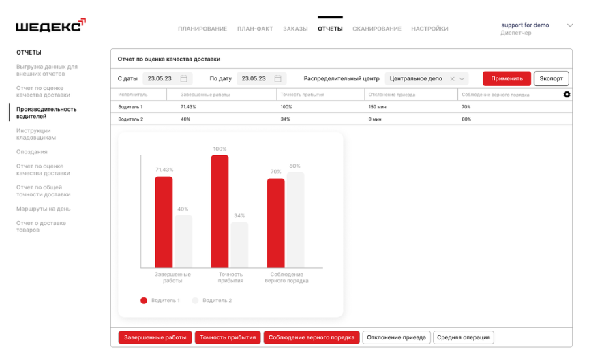Screen dimensions: 589x364
Task: Click the ШЕДЕКС logo
Action: [x=50, y=25]
